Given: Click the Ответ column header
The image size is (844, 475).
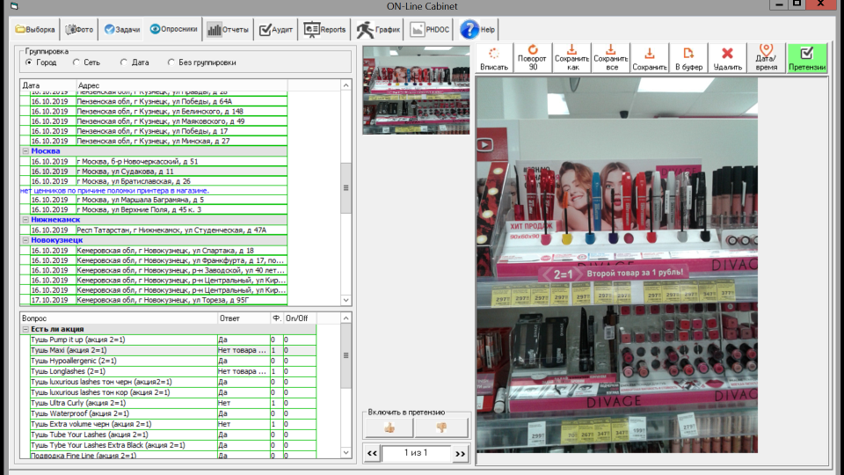Looking at the screenshot, I should pos(243,318).
